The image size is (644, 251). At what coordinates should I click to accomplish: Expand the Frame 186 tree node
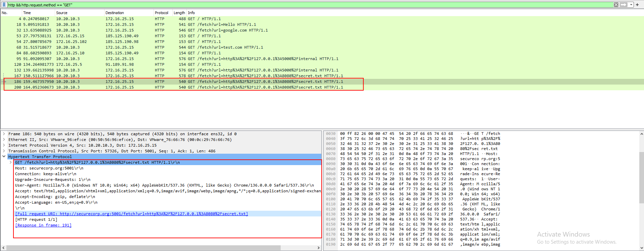tap(4, 134)
